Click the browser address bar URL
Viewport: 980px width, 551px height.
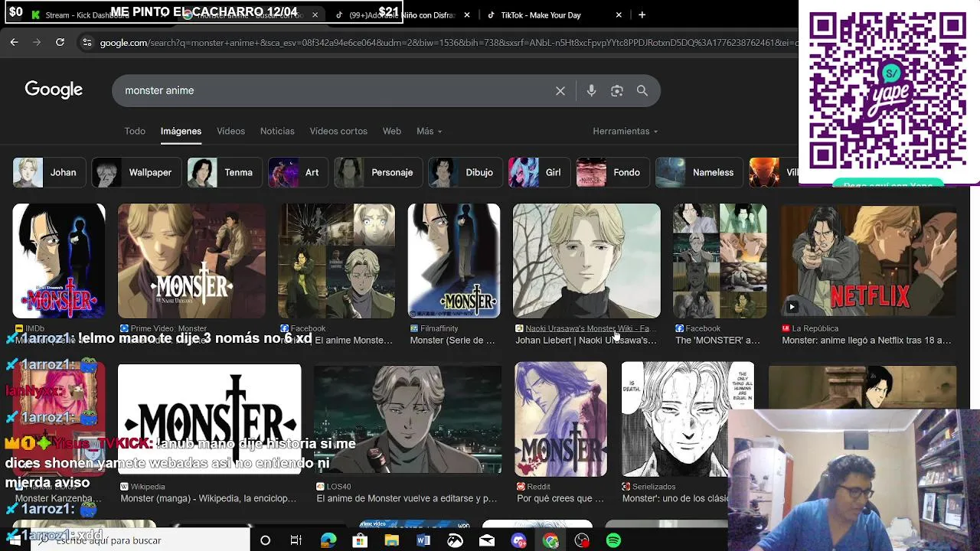[x=448, y=43]
